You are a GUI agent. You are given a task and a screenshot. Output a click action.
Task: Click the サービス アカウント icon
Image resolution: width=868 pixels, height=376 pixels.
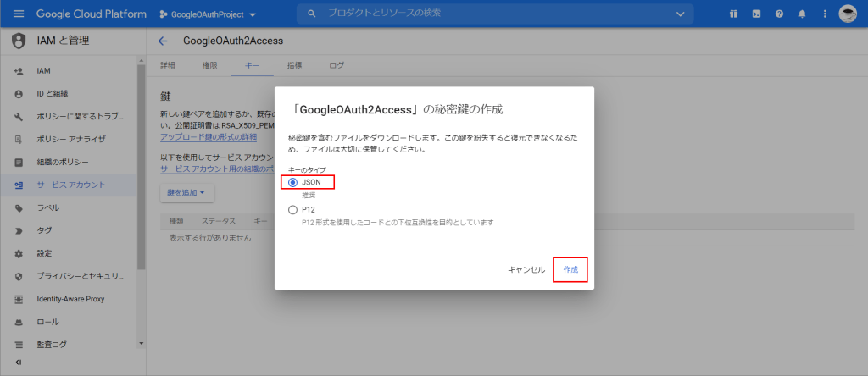click(19, 185)
